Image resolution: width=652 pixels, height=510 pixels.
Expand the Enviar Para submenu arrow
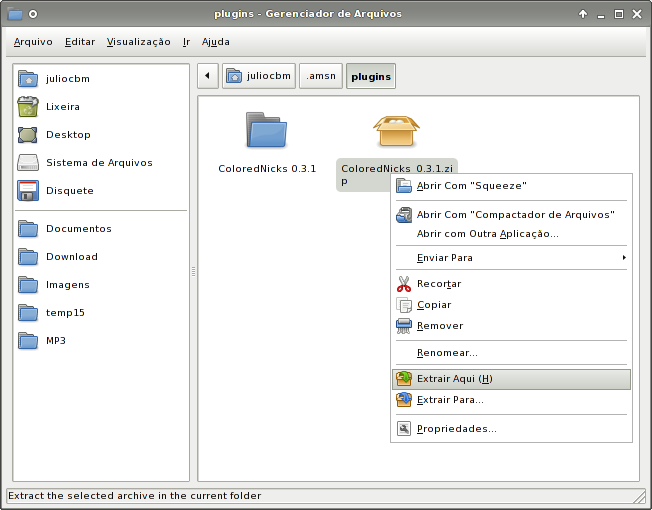tap(624, 258)
